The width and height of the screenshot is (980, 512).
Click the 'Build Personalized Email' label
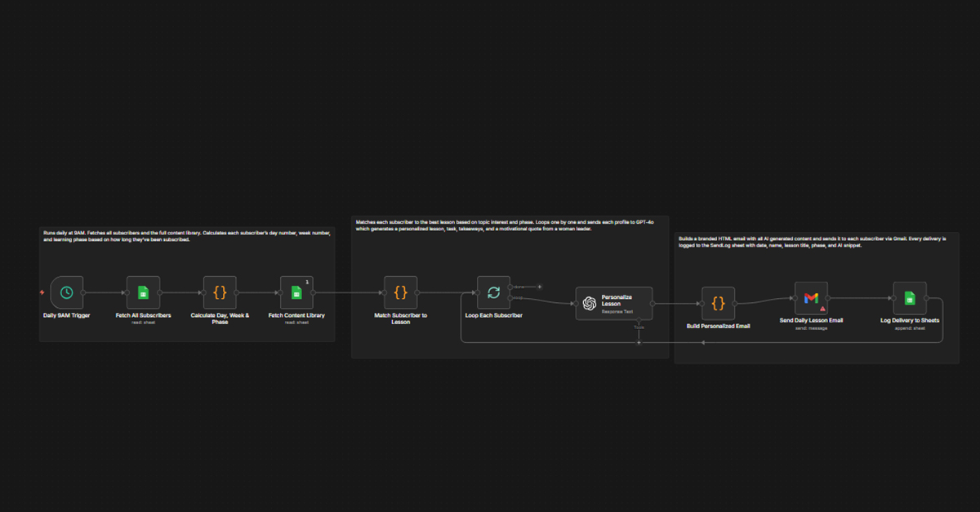[718, 326]
